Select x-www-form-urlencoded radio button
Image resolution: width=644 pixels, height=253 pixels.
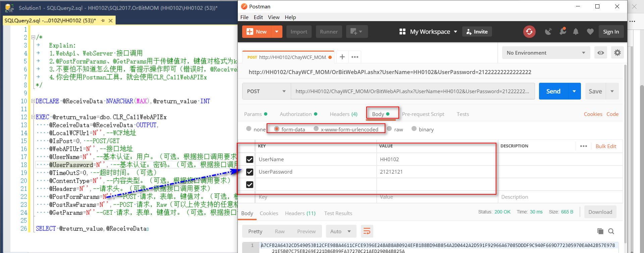[316, 129]
